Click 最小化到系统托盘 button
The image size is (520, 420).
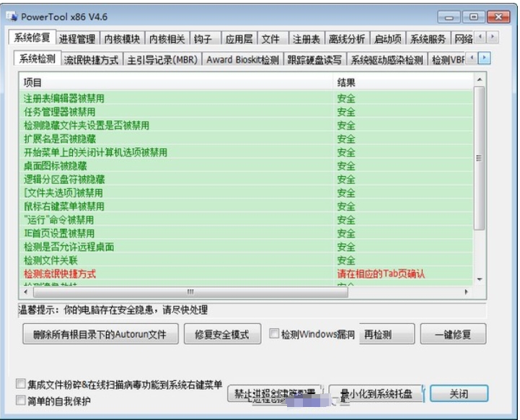click(376, 394)
